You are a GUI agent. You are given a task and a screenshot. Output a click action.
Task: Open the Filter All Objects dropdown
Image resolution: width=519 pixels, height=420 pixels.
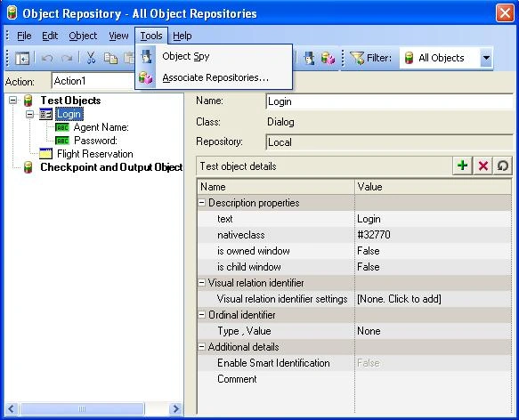[486, 58]
